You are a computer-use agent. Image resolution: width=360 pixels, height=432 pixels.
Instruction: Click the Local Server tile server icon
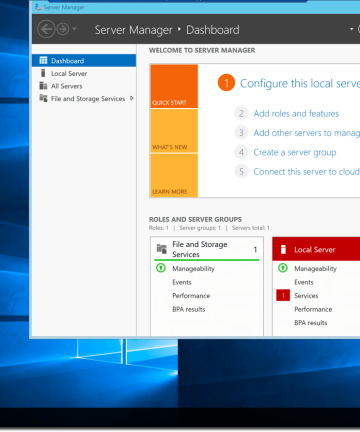(x=283, y=249)
